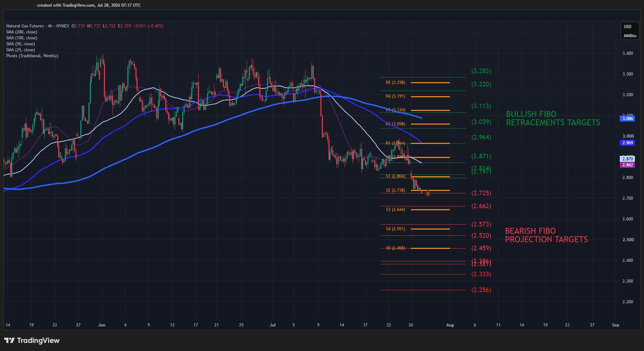Click the low value L2.722 in header
The width and height of the screenshot is (644, 351).
[x=109, y=26]
